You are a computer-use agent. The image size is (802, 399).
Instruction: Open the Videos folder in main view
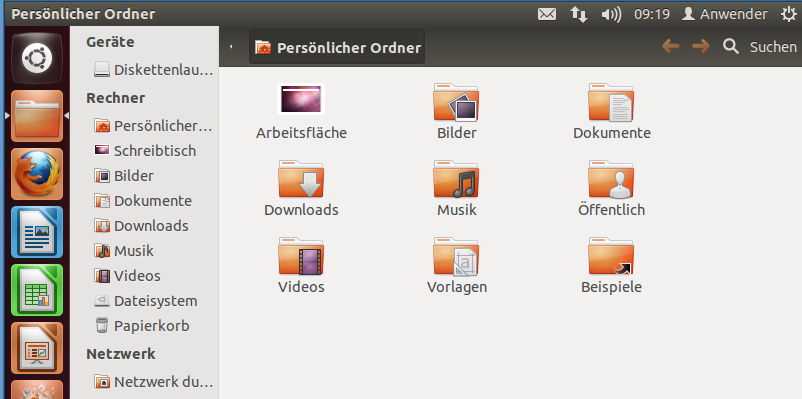(x=301, y=256)
